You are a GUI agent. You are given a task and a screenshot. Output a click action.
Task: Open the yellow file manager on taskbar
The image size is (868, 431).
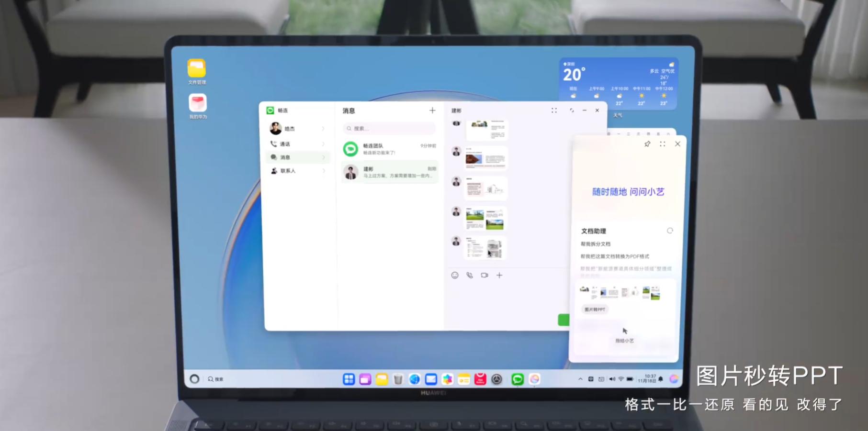382,379
